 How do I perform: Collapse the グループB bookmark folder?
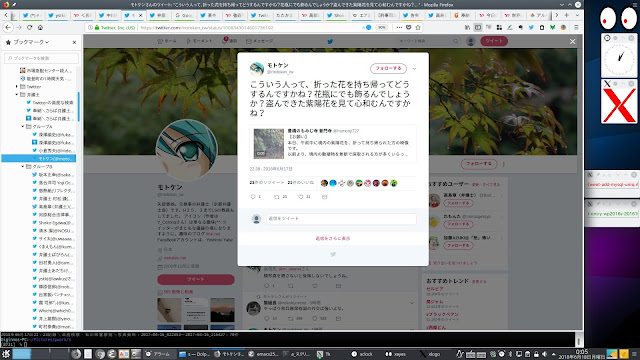point(23,167)
